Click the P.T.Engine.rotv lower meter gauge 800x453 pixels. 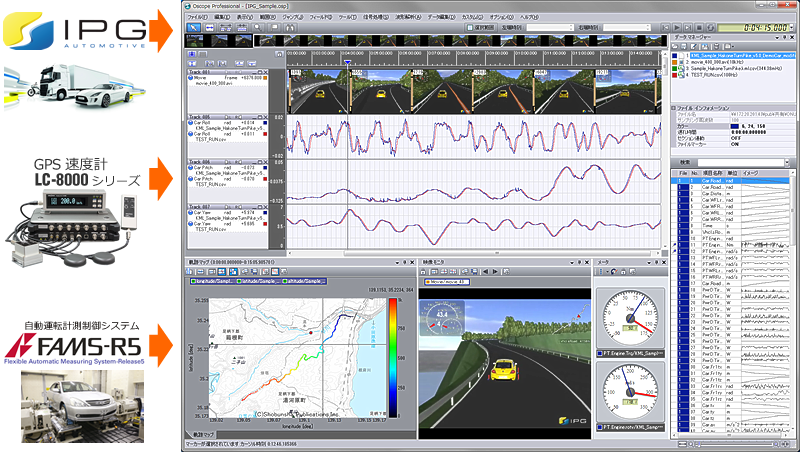(630, 392)
